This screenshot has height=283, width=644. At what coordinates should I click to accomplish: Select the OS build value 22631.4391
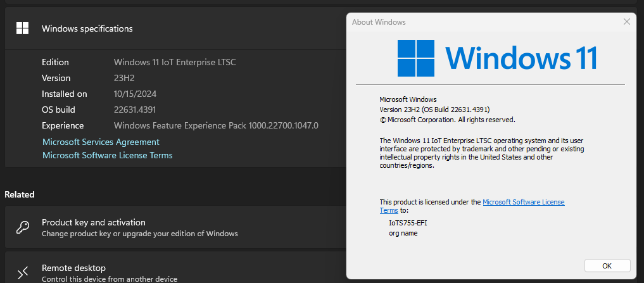point(135,110)
